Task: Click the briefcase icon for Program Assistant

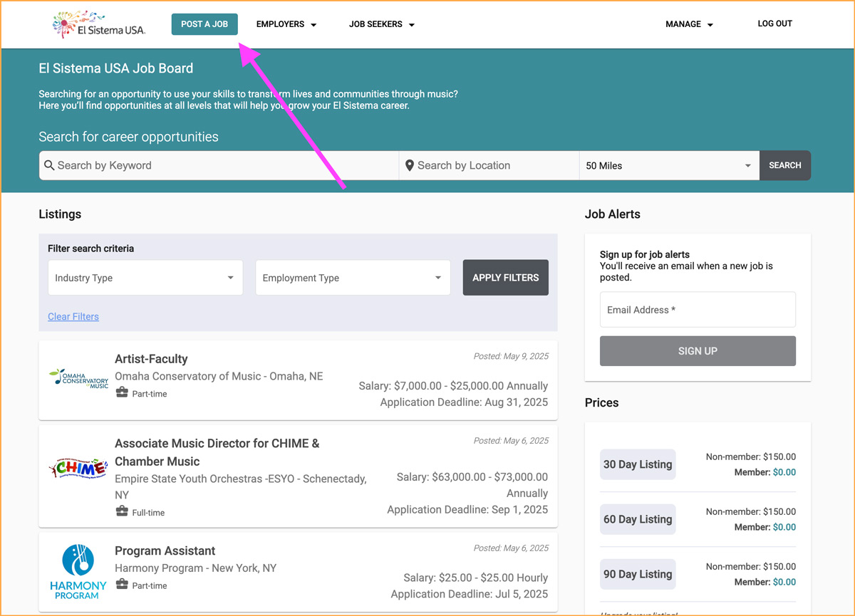Action: click(x=122, y=585)
